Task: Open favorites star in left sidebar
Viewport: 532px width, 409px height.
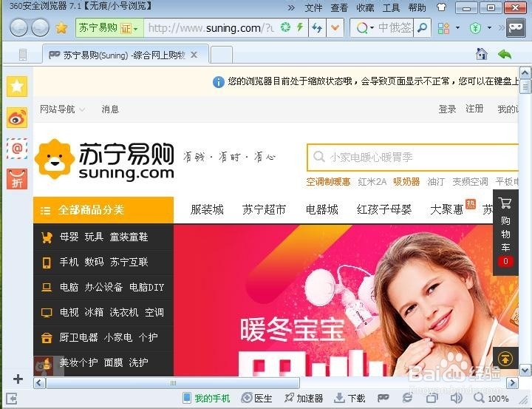Action: (x=17, y=87)
